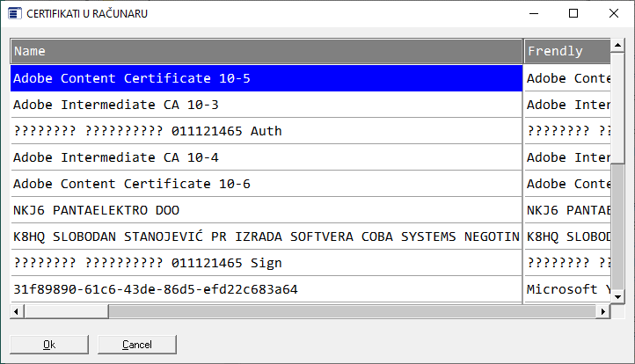Click the window icon in the title bar
This screenshot has width=635, height=364.
[15, 13]
